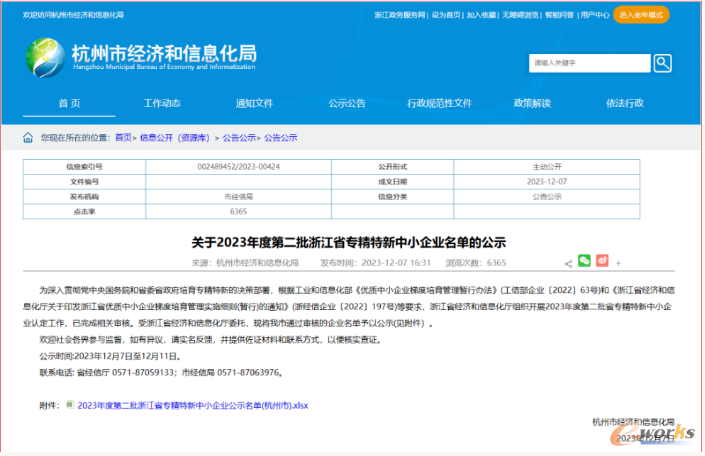705x456 pixels.
Task: Click the home icon in breadcrumb
Action: tap(28, 137)
